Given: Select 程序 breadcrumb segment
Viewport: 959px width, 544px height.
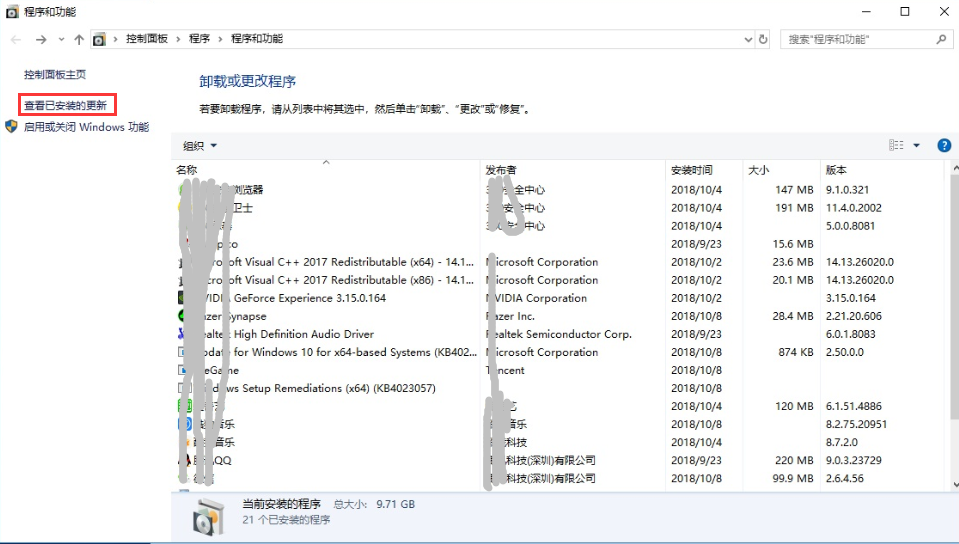Looking at the screenshot, I should pos(199,39).
